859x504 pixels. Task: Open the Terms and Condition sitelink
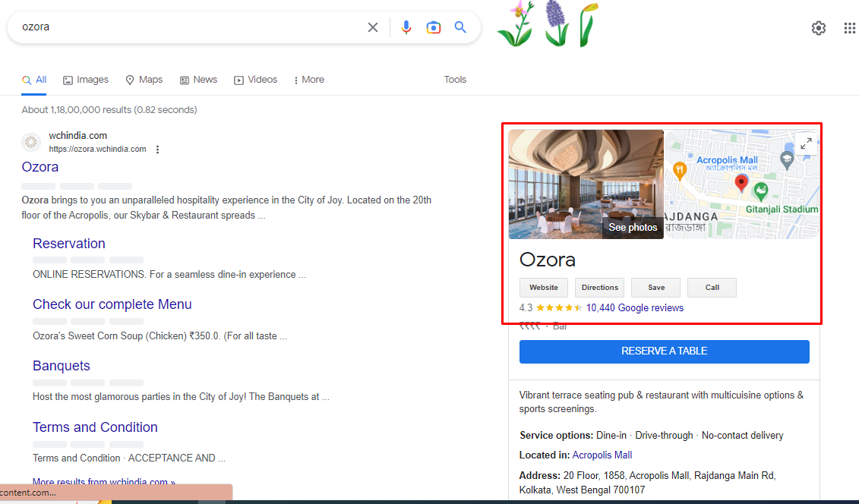96,427
